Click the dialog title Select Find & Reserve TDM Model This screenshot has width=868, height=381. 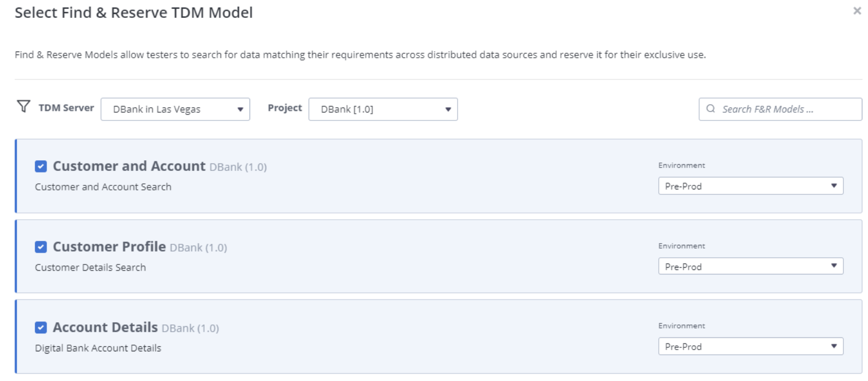tap(134, 12)
